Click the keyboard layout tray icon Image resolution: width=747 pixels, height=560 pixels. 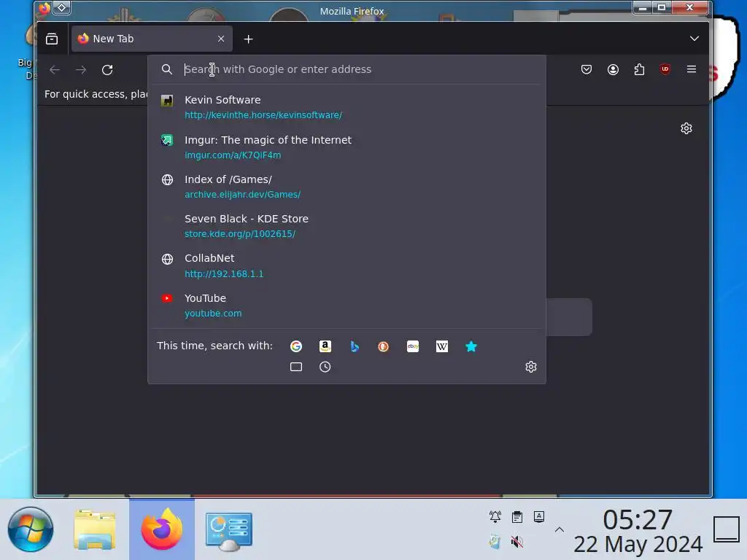coord(539,517)
